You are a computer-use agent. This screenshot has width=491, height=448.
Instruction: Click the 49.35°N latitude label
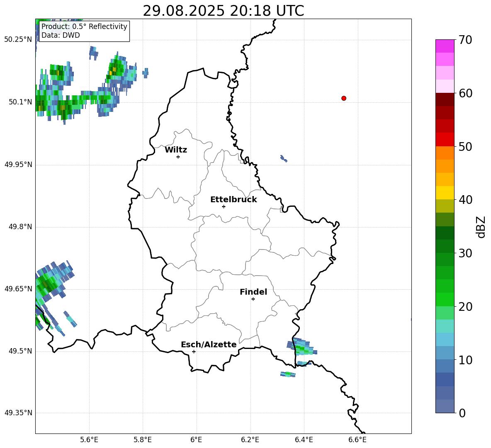click(x=18, y=413)
